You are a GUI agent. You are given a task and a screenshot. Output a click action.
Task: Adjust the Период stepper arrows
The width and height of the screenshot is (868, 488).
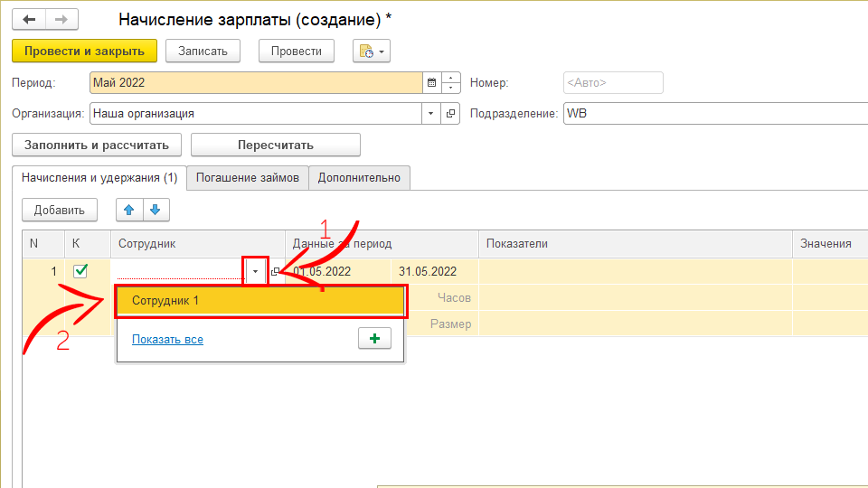(450, 83)
